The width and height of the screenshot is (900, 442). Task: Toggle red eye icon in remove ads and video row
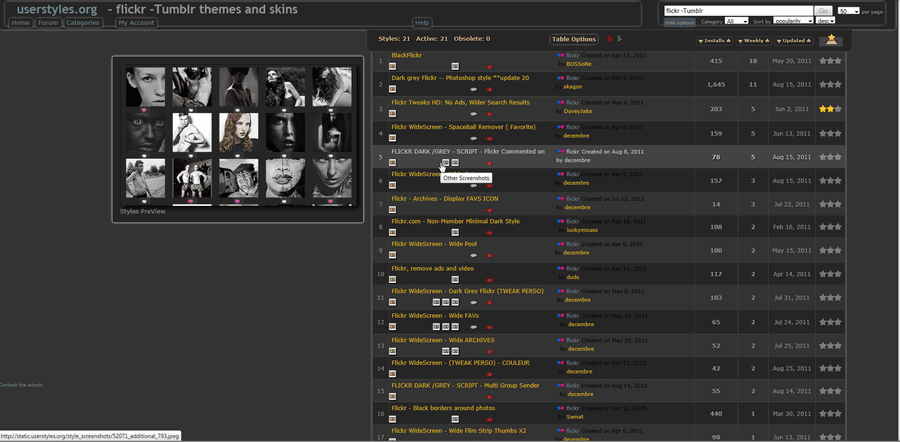(x=490, y=280)
